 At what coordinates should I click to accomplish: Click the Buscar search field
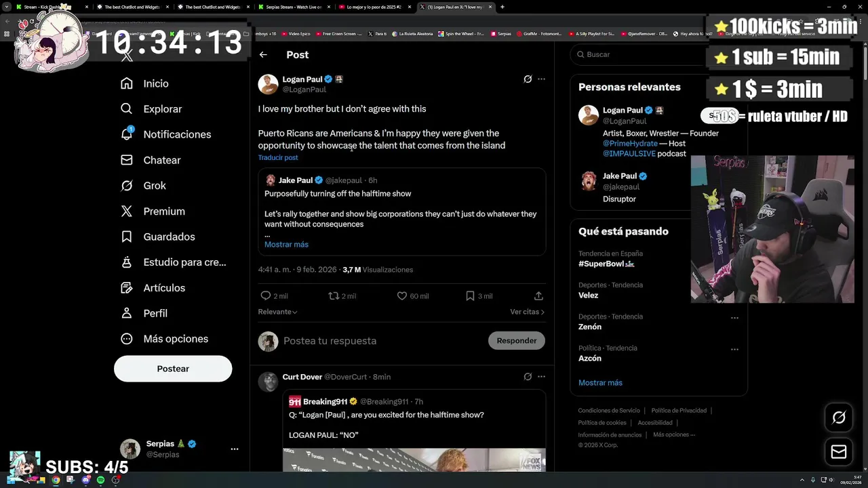(x=637, y=54)
